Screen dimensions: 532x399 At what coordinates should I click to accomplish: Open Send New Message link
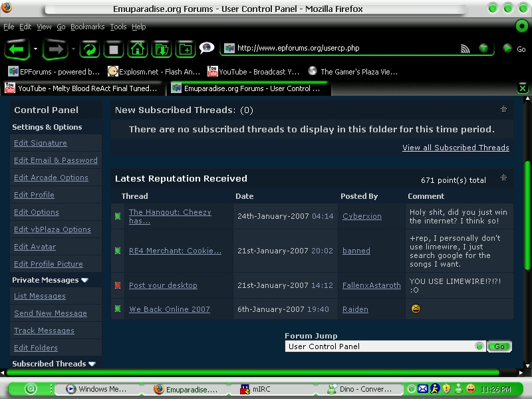pos(51,313)
